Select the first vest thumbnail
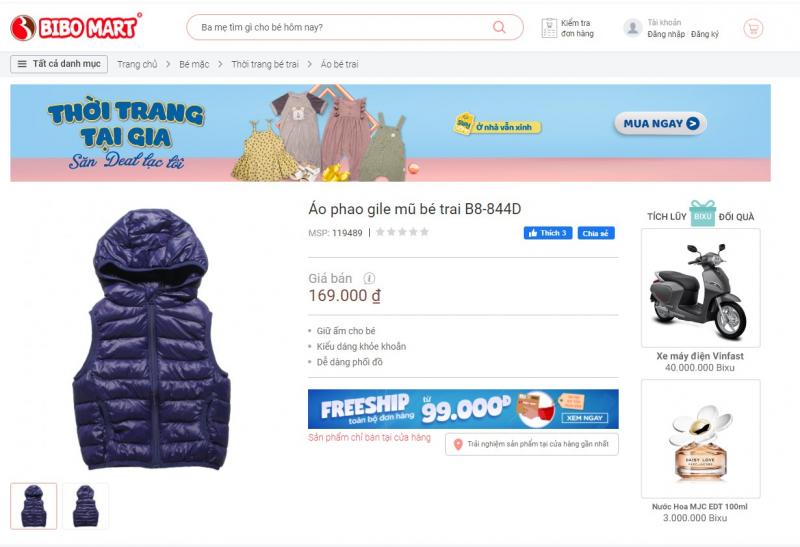This screenshot has width=800, height=547. (x=34, y=506)
